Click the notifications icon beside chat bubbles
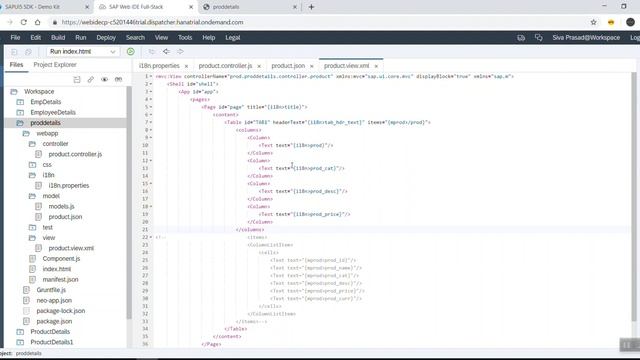640x360 pixels. (x=521, y=38)
